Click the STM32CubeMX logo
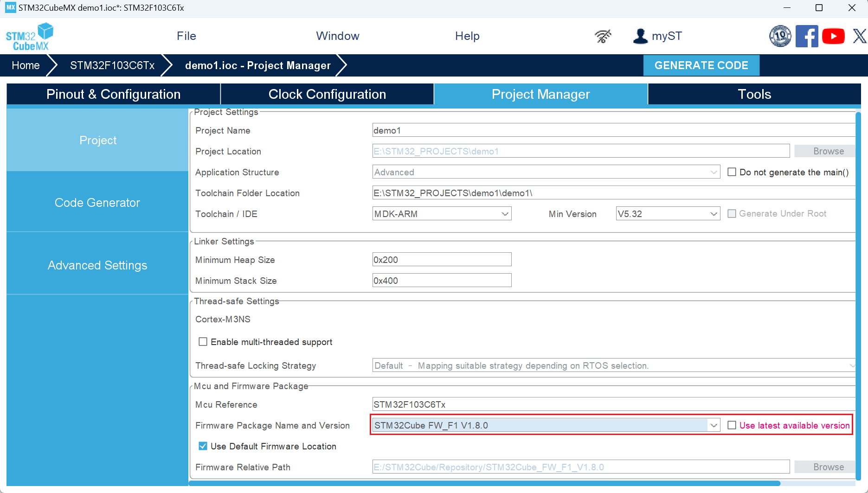Viewport: 868px width, 493px height. [x=29, y=36]
